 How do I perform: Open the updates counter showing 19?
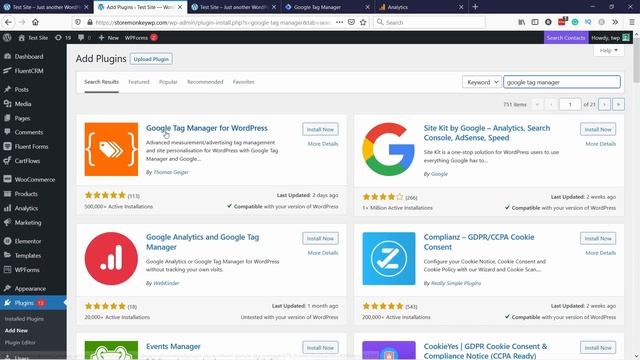click(x=63, y=38)
